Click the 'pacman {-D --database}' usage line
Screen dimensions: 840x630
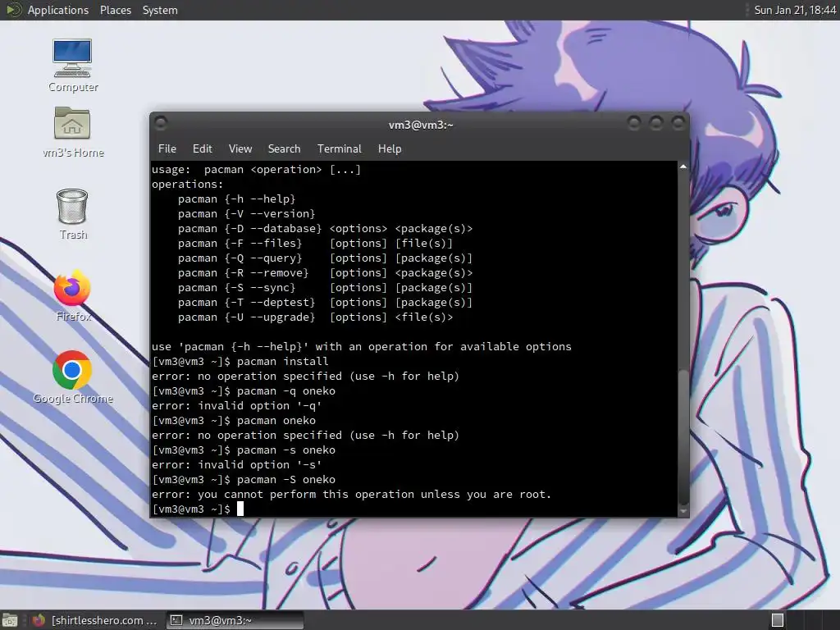click(325, 228)
